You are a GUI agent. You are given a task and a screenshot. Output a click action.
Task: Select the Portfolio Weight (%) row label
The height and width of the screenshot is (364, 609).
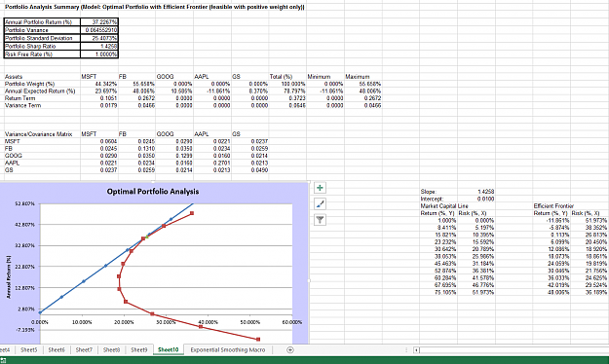42,84
